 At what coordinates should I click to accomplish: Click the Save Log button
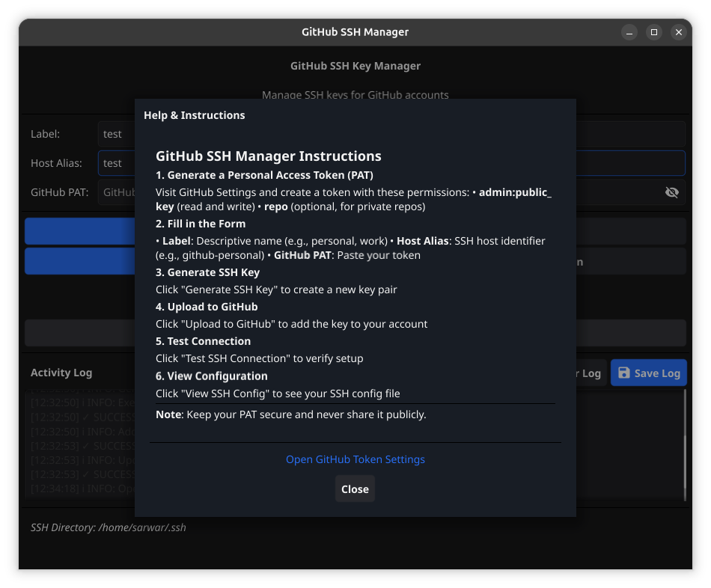click(648, 373)
